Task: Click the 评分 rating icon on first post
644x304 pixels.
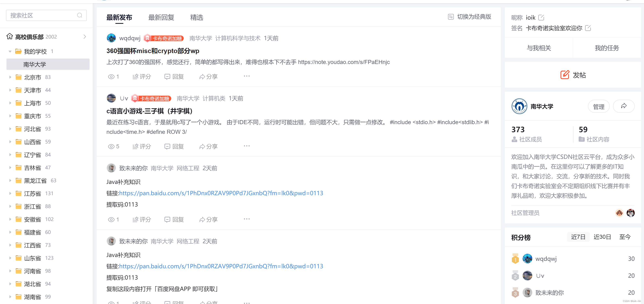Action: click(135, 77)
